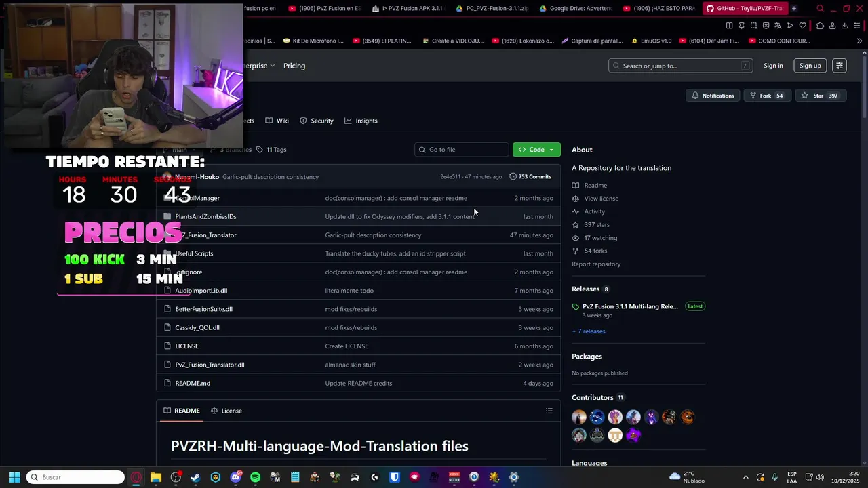Open PvZ Fusion 3.1.1 Multi-lang release link
The width and height of the screenshot is (868, 488).
coord(630,306)
